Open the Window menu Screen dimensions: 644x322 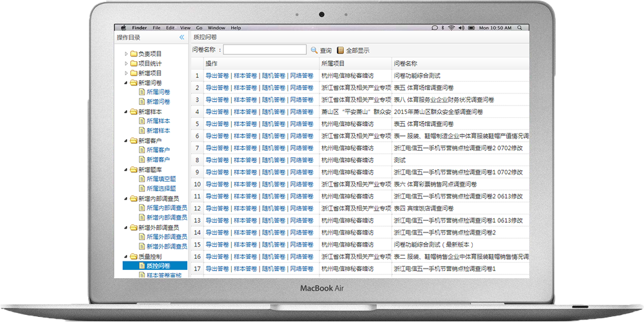point(216,28)
